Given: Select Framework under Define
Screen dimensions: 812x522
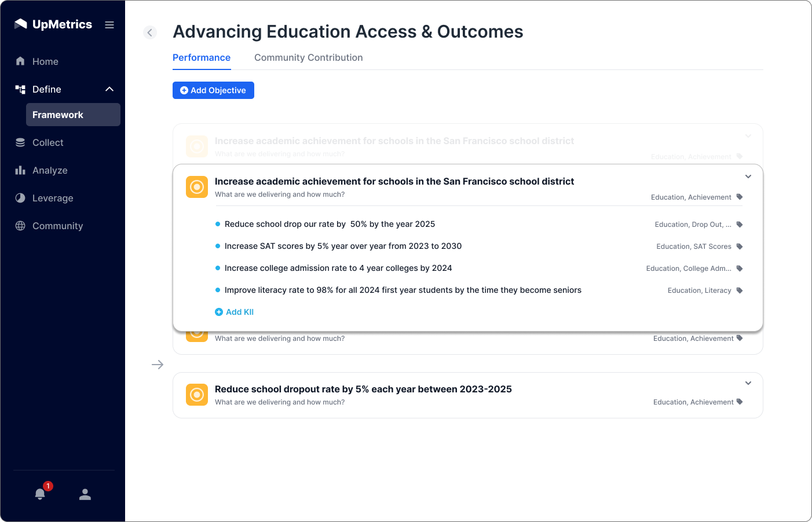Looking at the screenshot, I should tap(58, 115).
